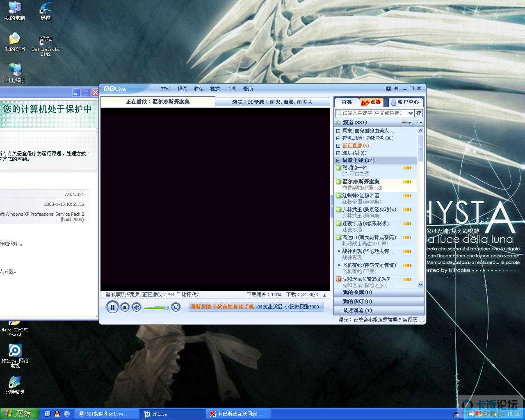This screenshot has width=525, height=420.
Task: Open the 播放 menu
Action: pyautogui.click(x=215, y=89)
